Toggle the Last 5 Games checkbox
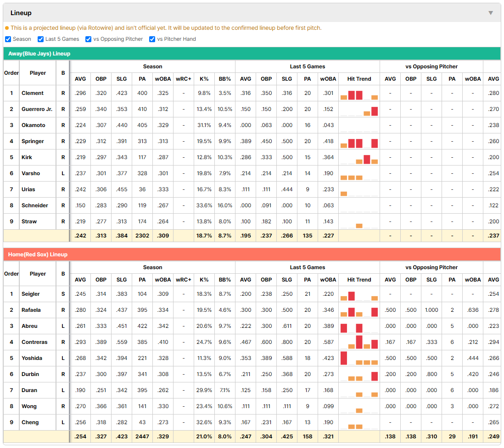 (x=40, y=39)
